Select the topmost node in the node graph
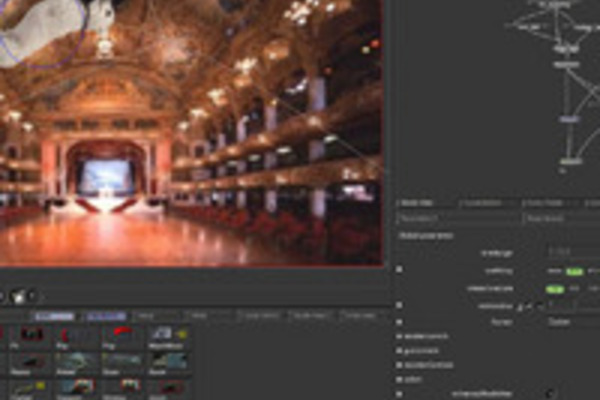 [554, 4]
